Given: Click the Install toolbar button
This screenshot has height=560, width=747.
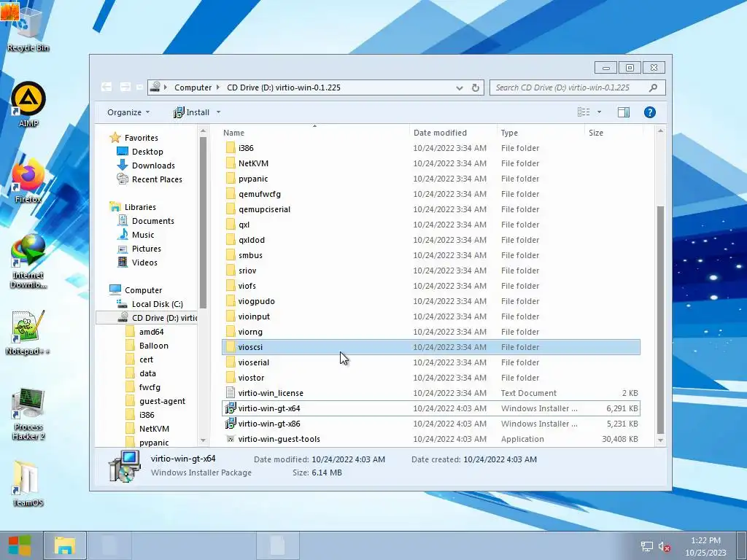Looking at the screenshot, I should point(192,112).
